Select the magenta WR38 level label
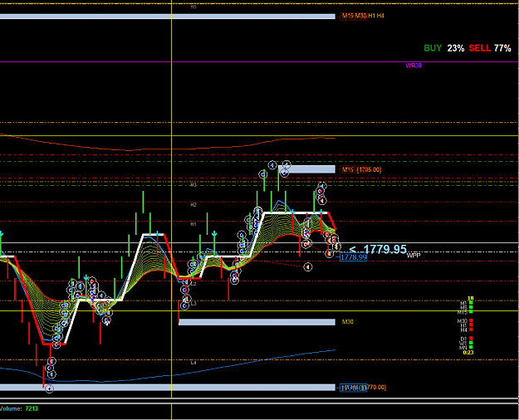 414,66
